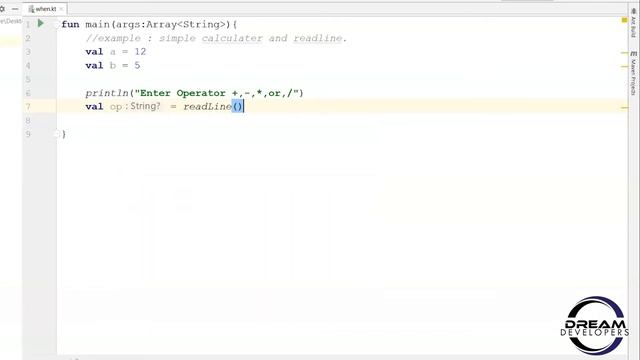Image resolution: width=640 pixels, height=360 pixels.
Task: Click the 'println' function name
Action: (107, 93)
